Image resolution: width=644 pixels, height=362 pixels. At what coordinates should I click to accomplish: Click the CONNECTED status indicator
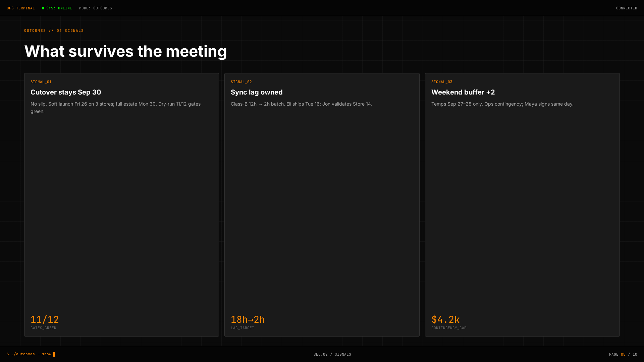[627, 8]
